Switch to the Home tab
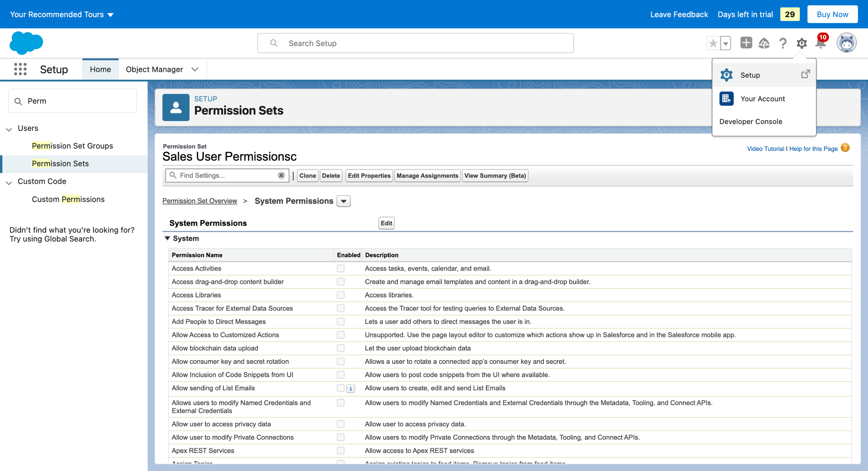 pos(100,69)
